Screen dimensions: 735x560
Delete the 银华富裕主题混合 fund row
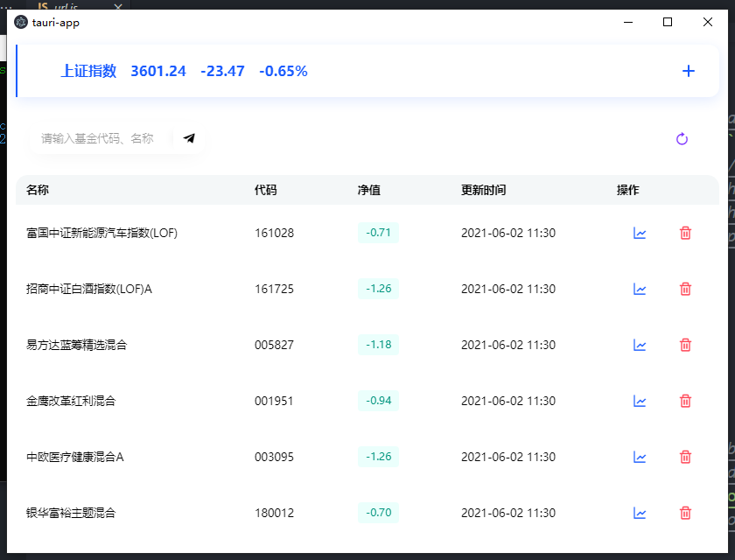[x=685, y=513]
